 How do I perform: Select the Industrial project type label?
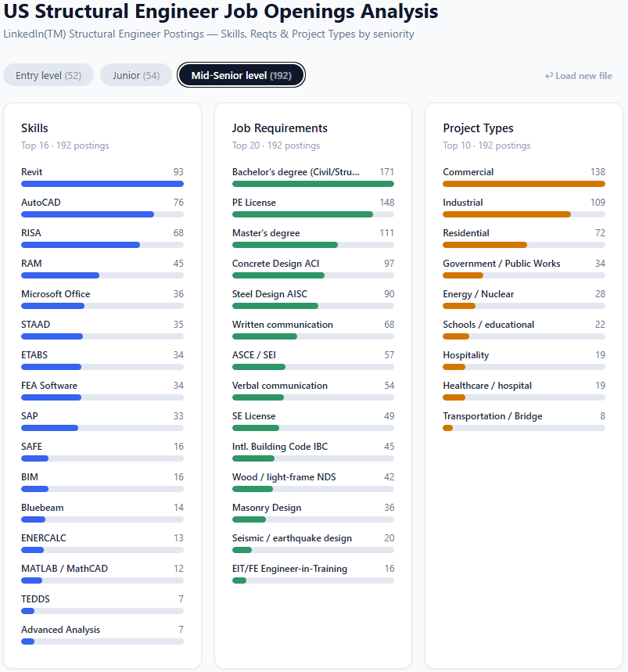[463, 203]
